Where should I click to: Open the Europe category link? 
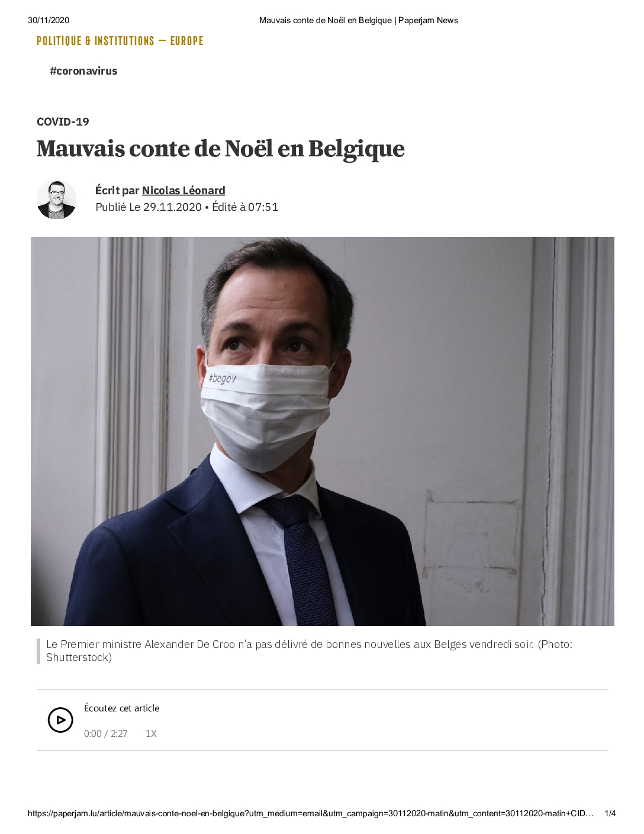(x=187, y=41)
